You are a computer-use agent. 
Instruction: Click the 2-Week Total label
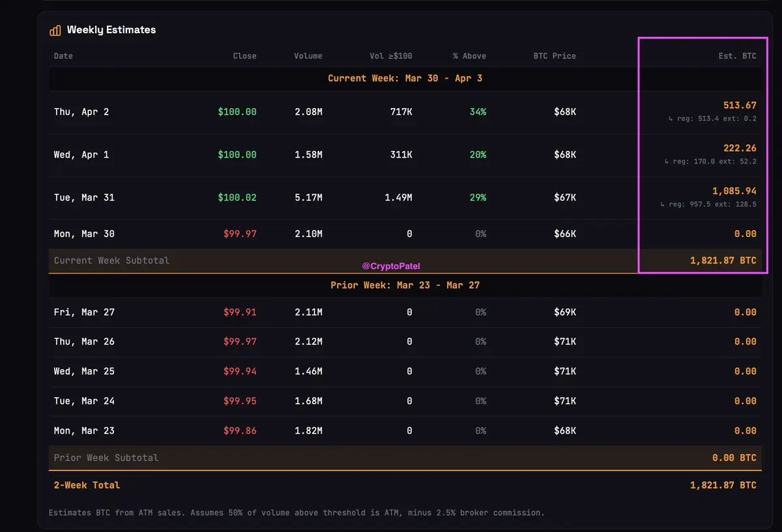[87, 485]
